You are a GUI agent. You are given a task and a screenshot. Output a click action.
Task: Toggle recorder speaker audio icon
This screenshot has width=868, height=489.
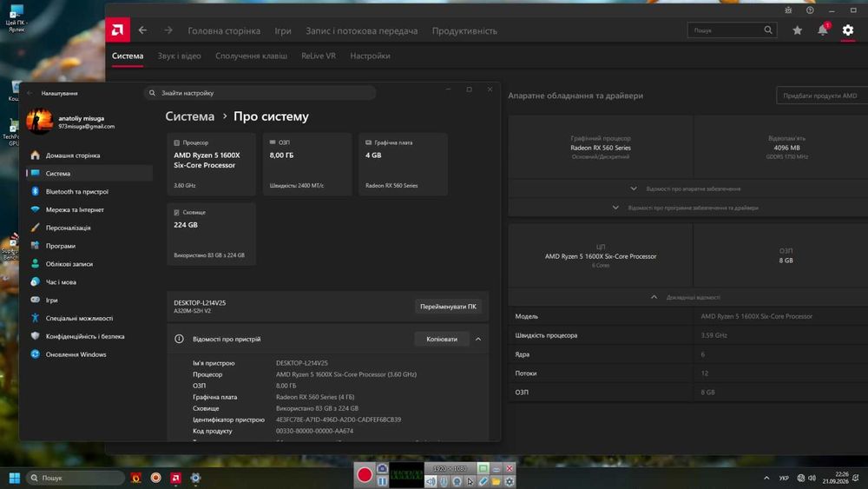pyautogui.click(x=431, y=481)
